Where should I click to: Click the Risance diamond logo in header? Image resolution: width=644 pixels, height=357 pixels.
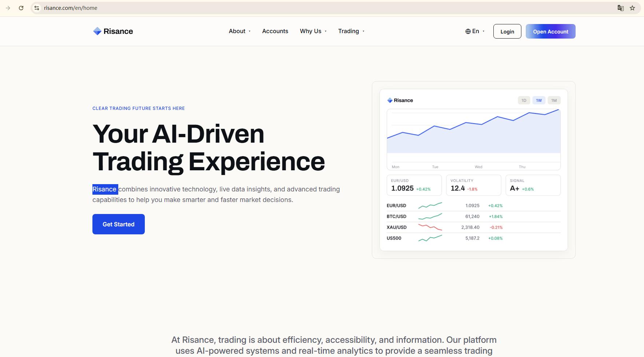(97, 31)
